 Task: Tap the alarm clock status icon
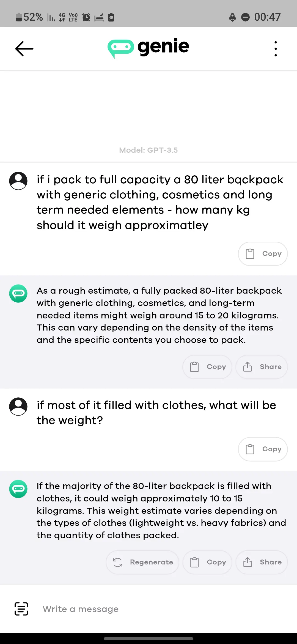(86, 17)
